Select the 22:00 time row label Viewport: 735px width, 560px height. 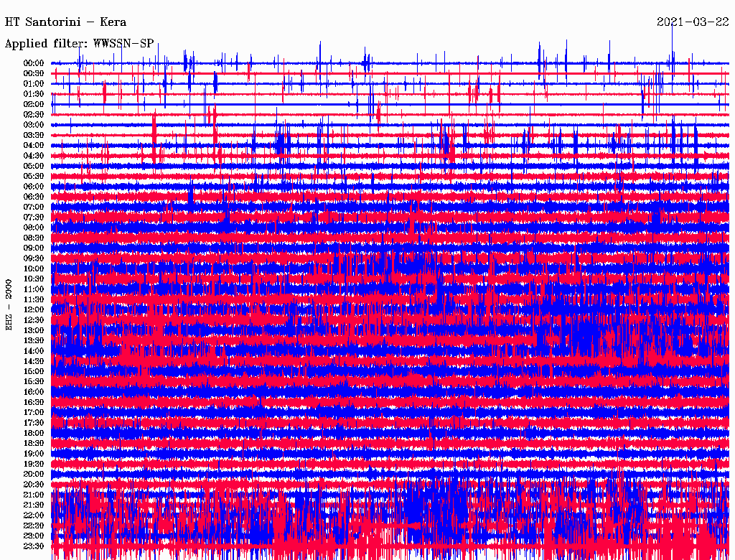(x=34, y=515)
